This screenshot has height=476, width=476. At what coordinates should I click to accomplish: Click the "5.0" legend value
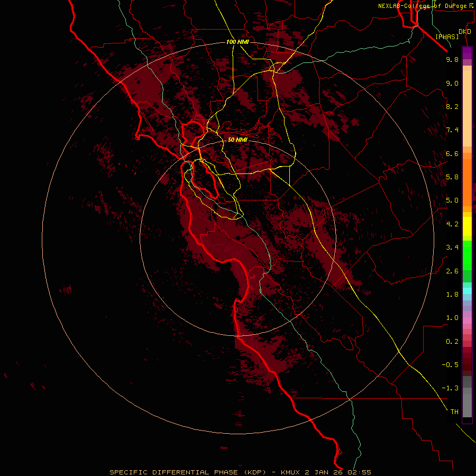(x=452, y=200)
